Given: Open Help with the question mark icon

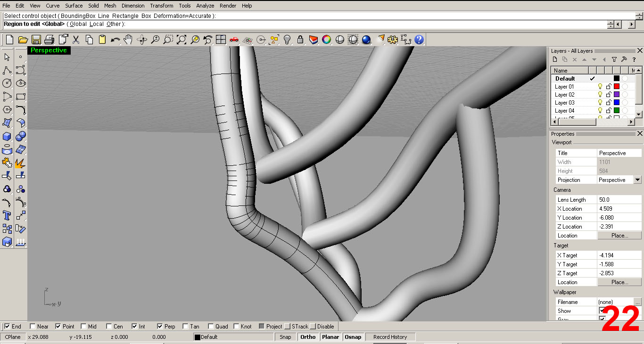Looking at the screenshot, I should tap(419, 40).
